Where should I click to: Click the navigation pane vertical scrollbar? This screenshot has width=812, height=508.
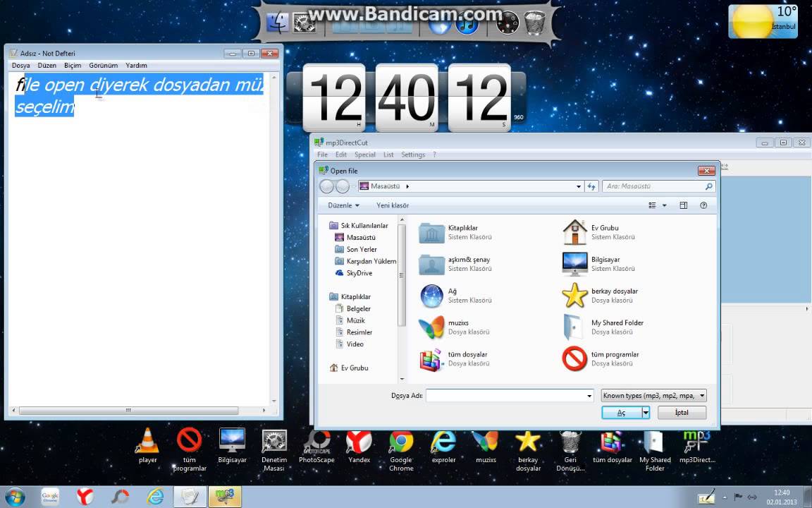[401, 275]
